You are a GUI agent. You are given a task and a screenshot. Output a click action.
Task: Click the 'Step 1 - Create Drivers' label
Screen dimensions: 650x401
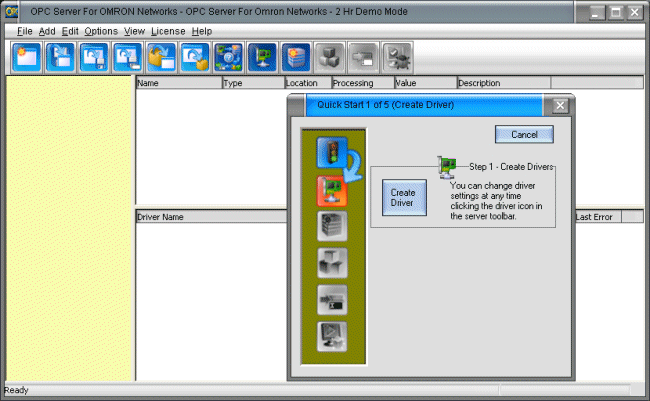pyautogui.click(x=511, y=167)
